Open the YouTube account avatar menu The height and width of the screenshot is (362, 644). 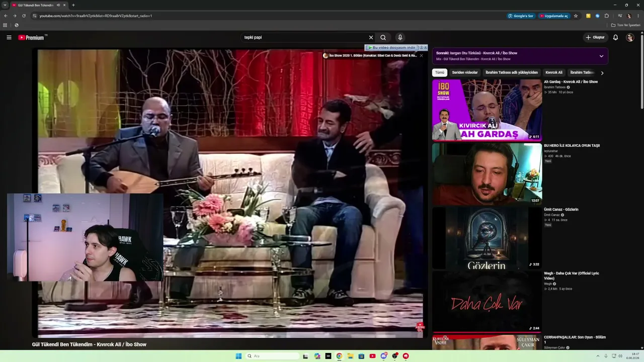tap(630, 37)
